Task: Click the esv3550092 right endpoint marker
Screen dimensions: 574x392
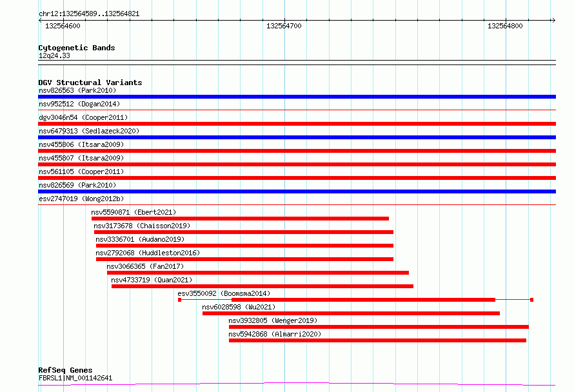Action: coord(531,300)
